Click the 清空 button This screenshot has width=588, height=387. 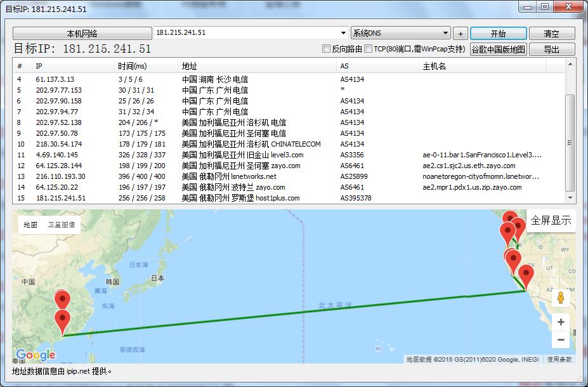(551, 34)
